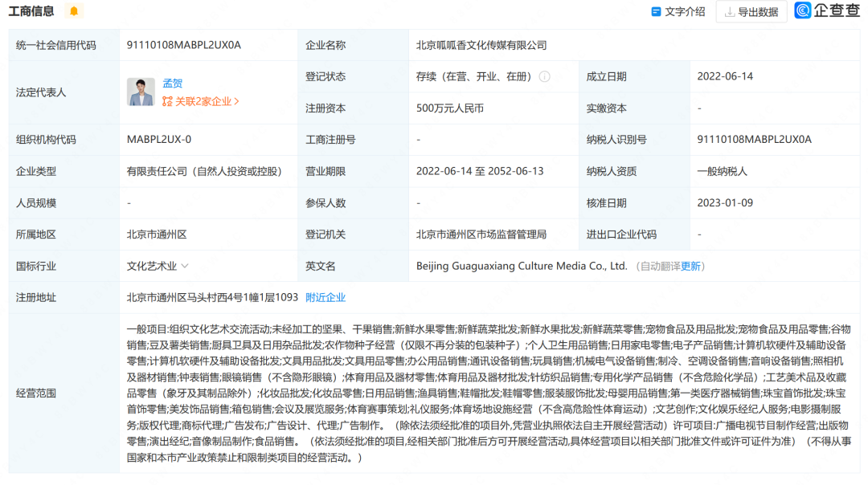Select address 北京市通州区马头村西4号1幢1层1093
The image size is (868, 485).
[212, 298]
